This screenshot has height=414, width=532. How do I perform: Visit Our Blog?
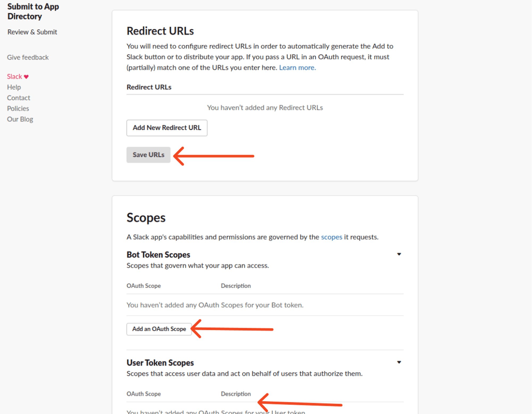tap(20, 119)
